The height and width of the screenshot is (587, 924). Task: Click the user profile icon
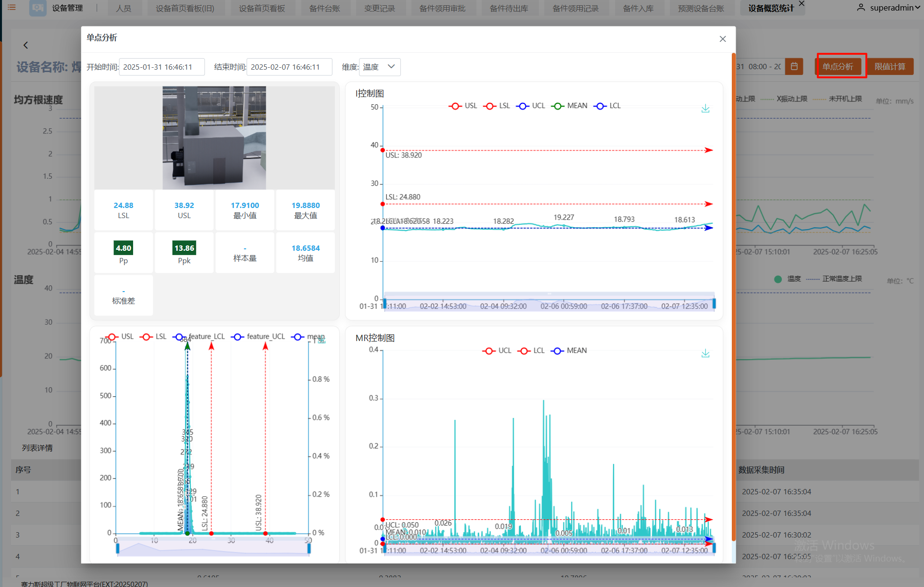point(861,8)
